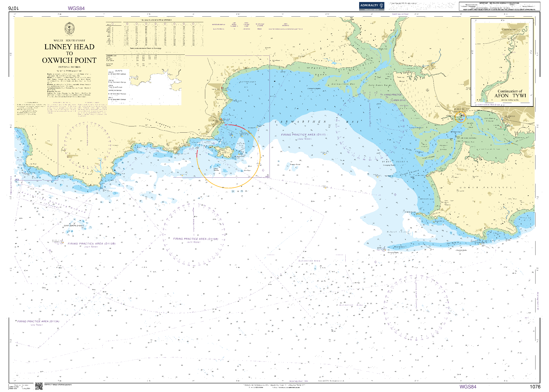Screen dimensions: 549x392
Task: Click the GOWER PENINSULA label
Action: 488,188
